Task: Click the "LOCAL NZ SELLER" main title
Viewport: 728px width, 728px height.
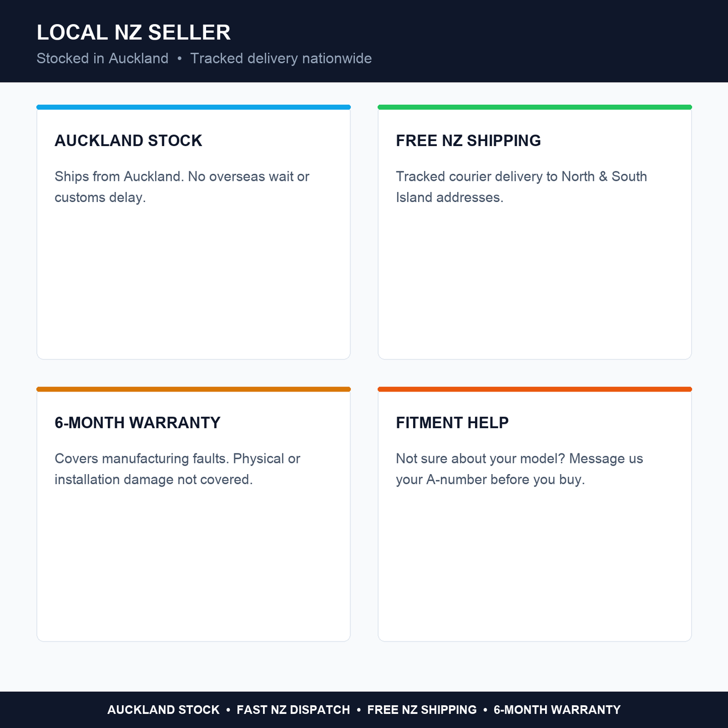Action: tap(134, 33)
